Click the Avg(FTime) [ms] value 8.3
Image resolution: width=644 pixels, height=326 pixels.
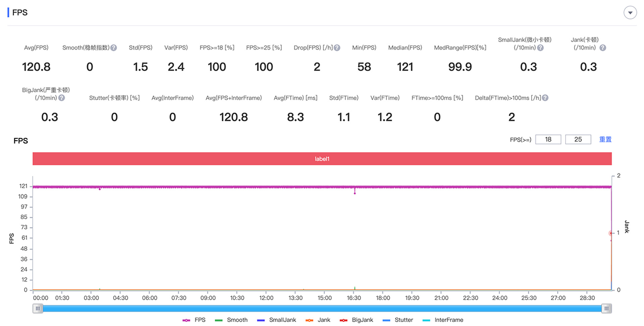pyautogui.click(x=296, y=117)
